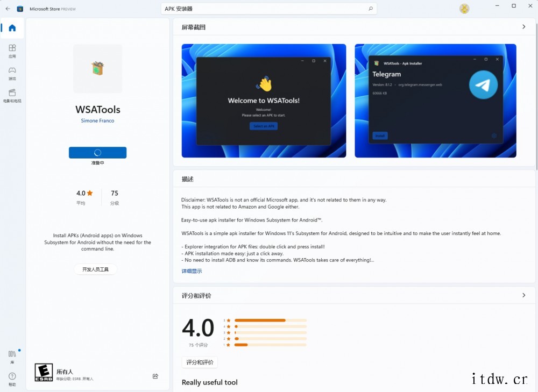Click the 开发人员工具 category tag
This screenshot has height=392, width=538.
[95, 269]
